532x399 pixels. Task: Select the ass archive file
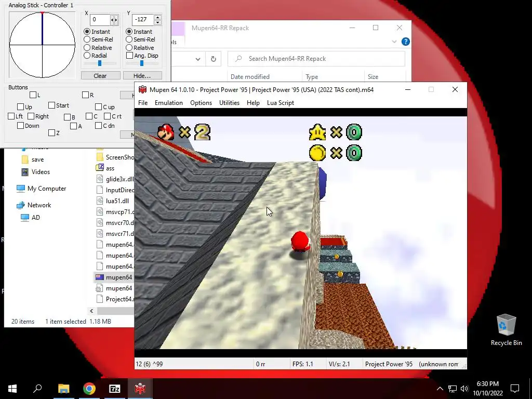pos(105,168)
